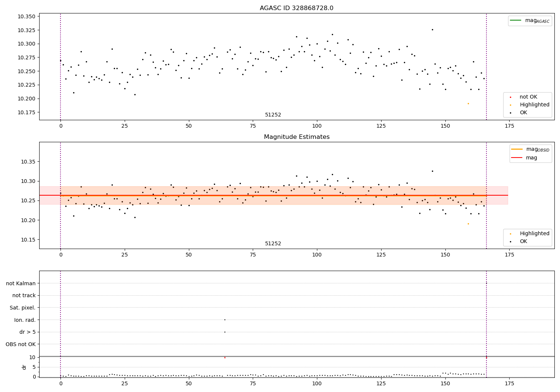Select the 'not OK' legend entry
The image size is (560, 392).
click(x=528, y=97)
